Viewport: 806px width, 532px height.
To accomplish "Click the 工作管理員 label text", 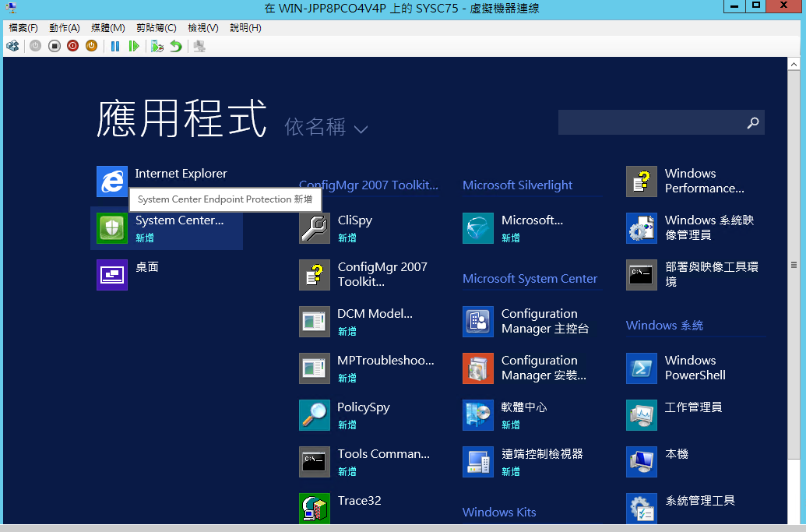I will 693,407.
